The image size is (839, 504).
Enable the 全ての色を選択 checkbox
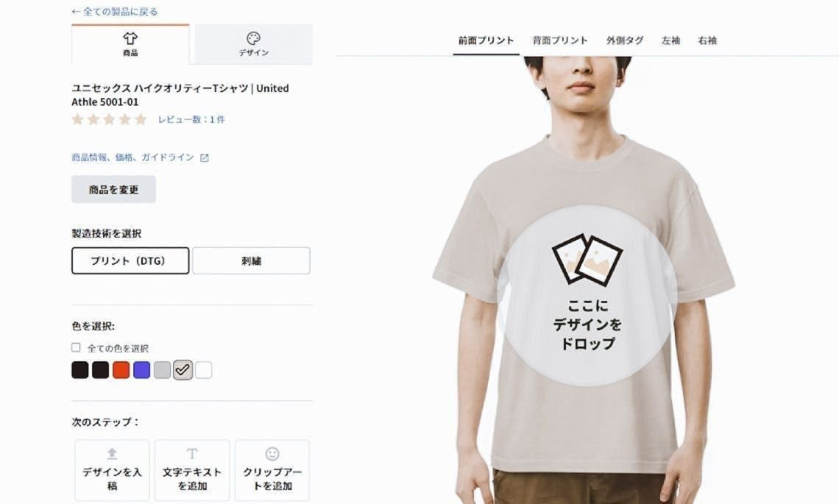point(76,348)
